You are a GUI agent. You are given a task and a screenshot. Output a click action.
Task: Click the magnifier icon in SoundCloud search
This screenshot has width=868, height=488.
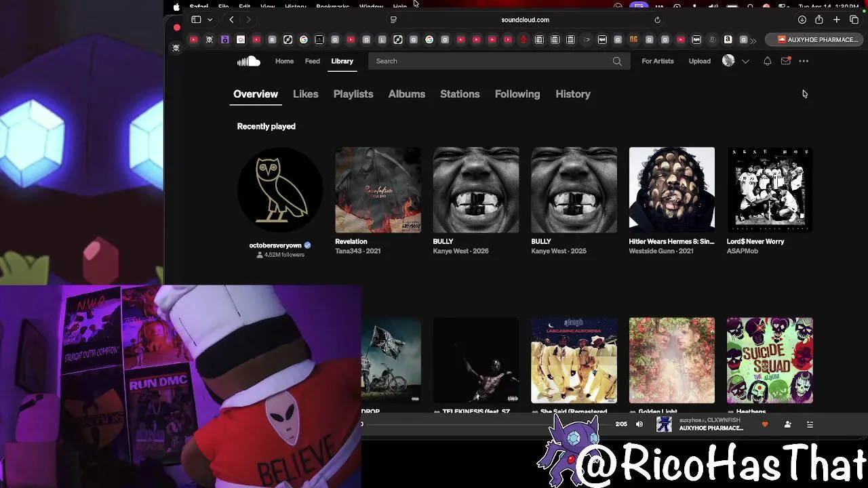click(x=617, y=61)
